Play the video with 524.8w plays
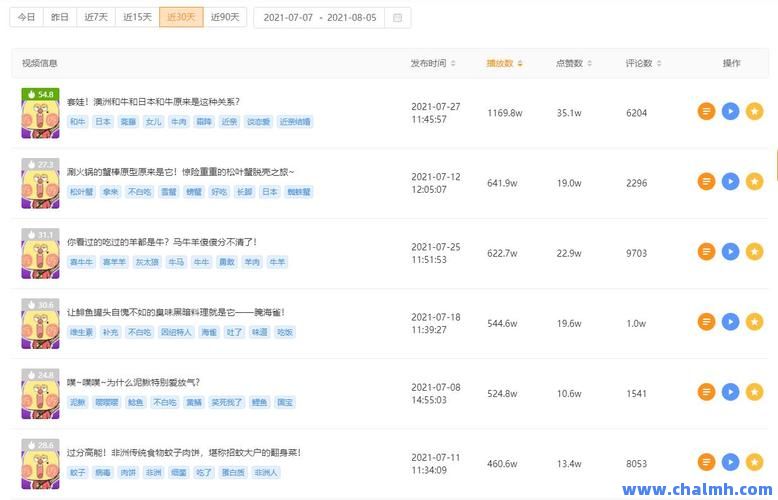 (x=730, y=392)
